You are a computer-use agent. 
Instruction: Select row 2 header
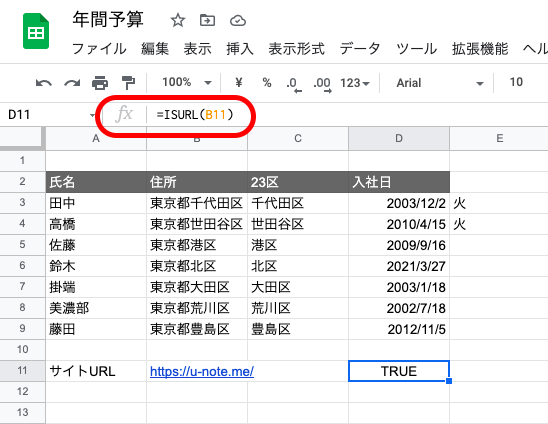coord(22,181)
